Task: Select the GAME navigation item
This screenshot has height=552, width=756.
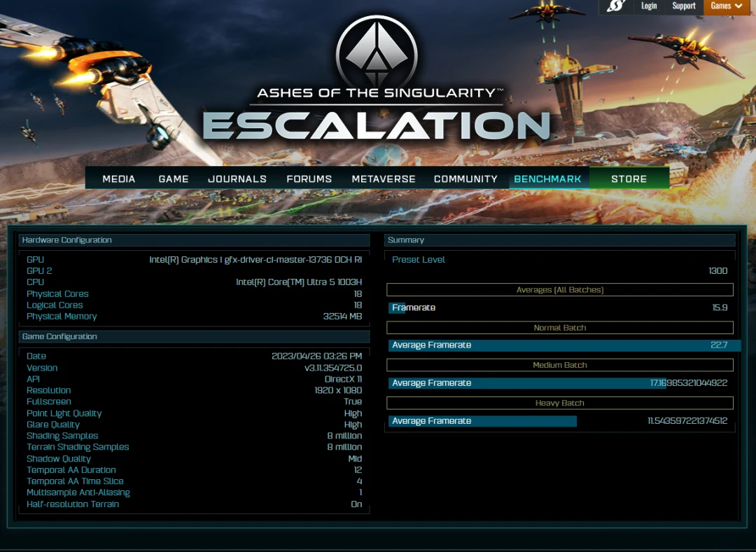Action: (x=174, y=179)
